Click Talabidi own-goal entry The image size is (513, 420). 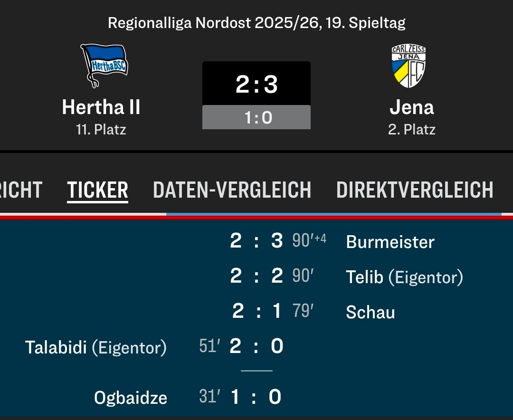pyautogui.click(x=95, y=347)
